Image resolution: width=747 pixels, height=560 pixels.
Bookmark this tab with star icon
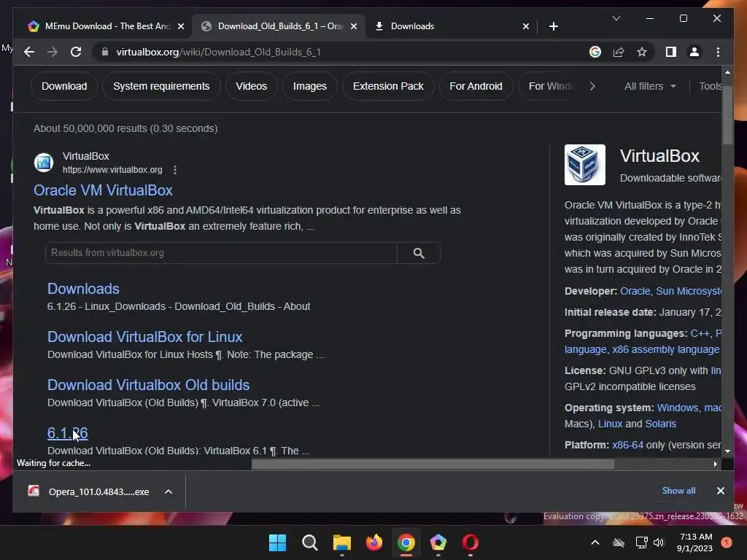coord(642,52)
